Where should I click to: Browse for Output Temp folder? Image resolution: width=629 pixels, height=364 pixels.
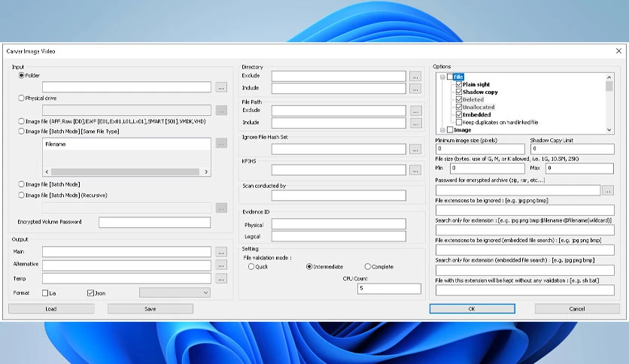click(221, 278)
